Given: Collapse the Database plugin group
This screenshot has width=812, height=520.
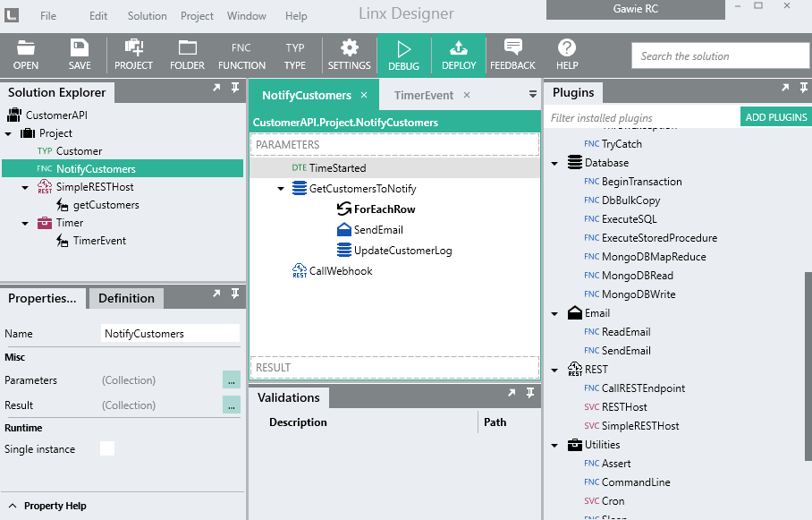Looking at the screenshot, I should pos(554,163).
